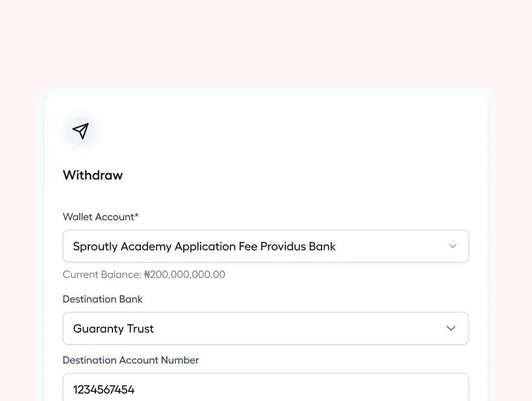Click inside the Destination Account Number field
532x401 pixels.
[266, 390]
